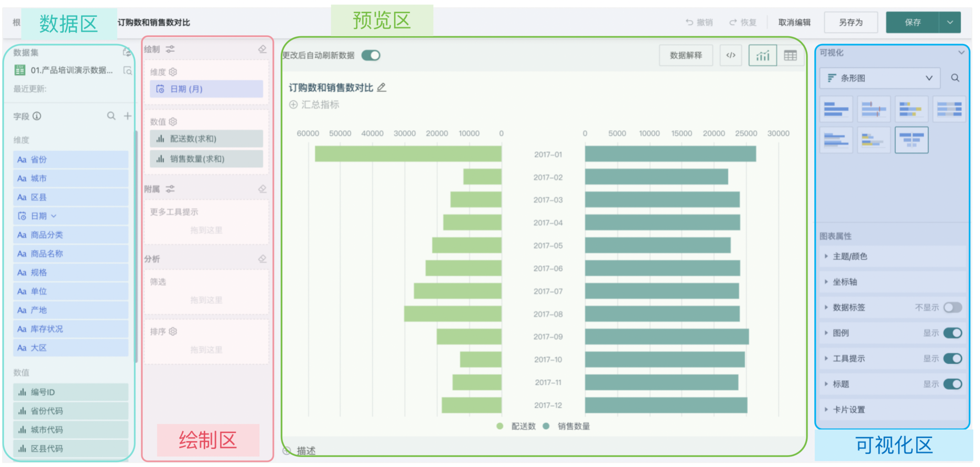Open 日期 field dropdown in dimensions list
This screenshot has width=980, height=467.
point(54,216)
